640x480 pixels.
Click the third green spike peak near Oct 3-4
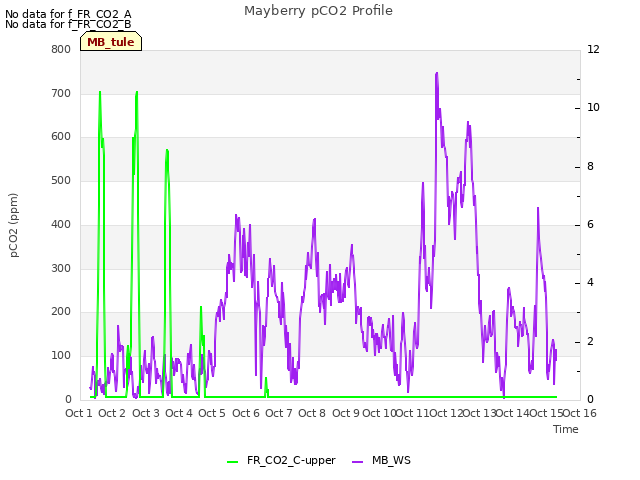[x=167, y=151]
